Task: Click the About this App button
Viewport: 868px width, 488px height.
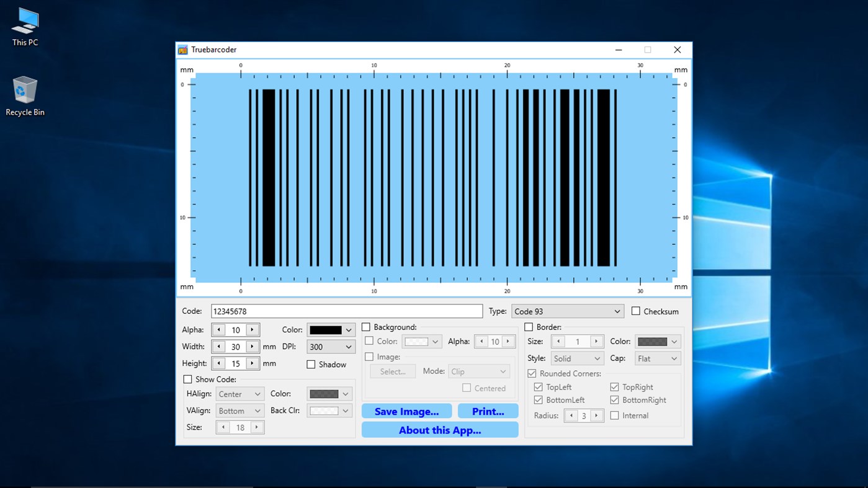Action: point(439,429)
